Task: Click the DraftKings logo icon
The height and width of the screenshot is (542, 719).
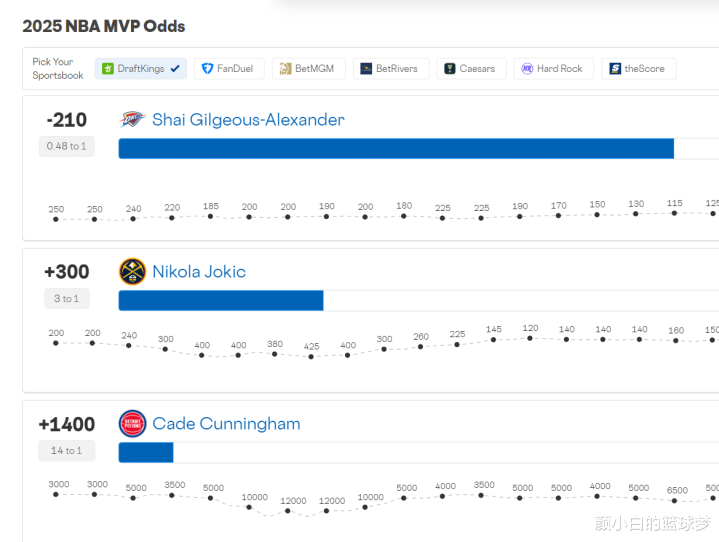Action: pyautogui.click(x=108, y=69)
